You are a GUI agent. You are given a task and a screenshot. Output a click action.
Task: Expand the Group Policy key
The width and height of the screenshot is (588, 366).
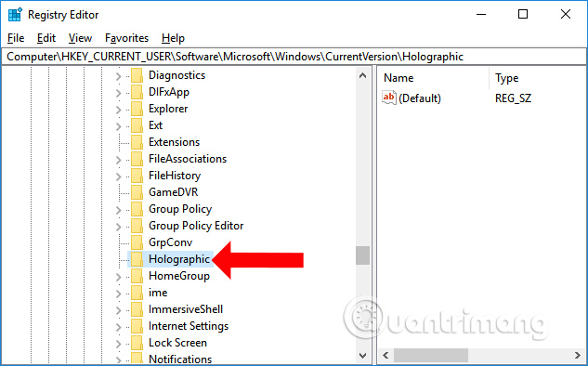tap(119, 210)
